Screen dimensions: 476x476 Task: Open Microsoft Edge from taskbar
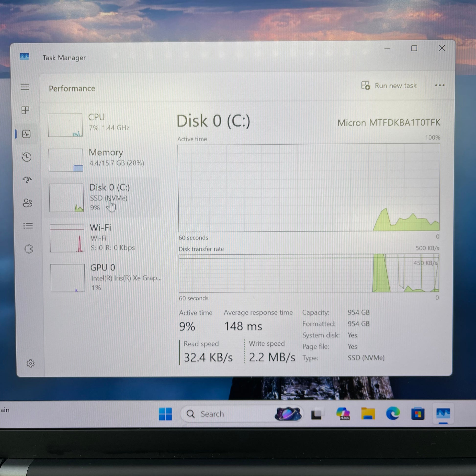(393, 413)
